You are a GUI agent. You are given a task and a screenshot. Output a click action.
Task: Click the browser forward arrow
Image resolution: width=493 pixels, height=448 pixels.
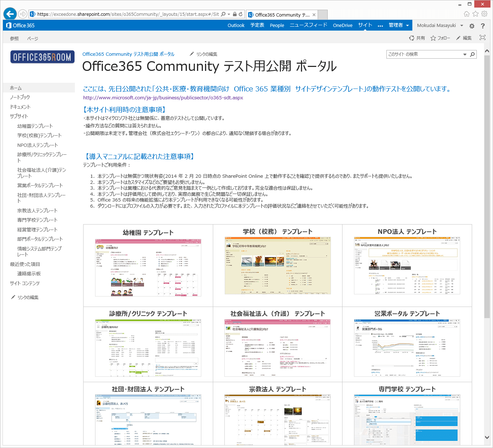tap(23, 14)
